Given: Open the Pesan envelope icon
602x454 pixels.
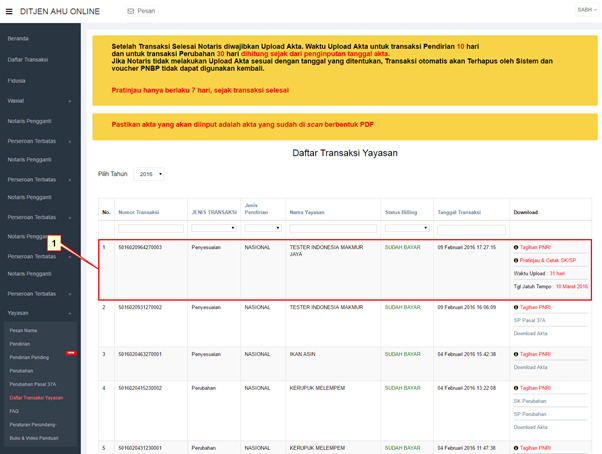Looking at the screenshot, I should pyautogui.click(x=131, y=11).
